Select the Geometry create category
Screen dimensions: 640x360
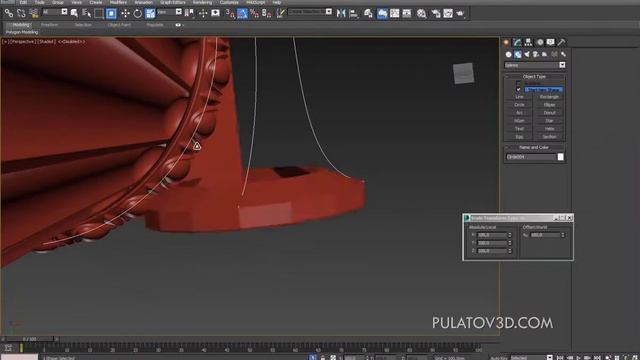tap(509, 54)
